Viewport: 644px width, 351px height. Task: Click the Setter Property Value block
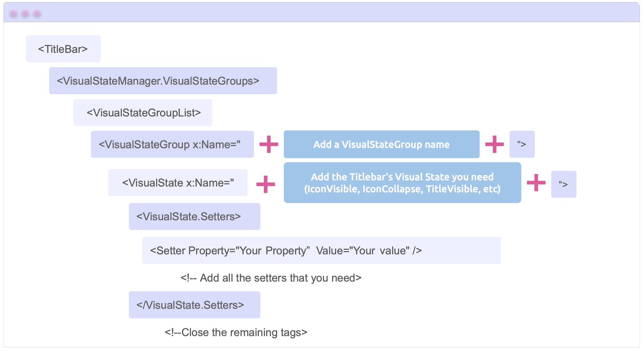point(321,250)
